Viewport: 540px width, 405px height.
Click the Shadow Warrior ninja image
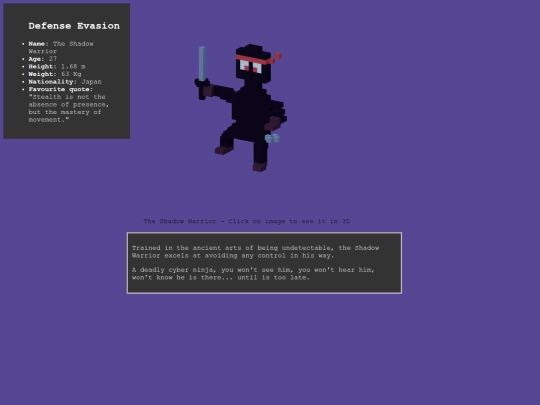coord(241,108)
